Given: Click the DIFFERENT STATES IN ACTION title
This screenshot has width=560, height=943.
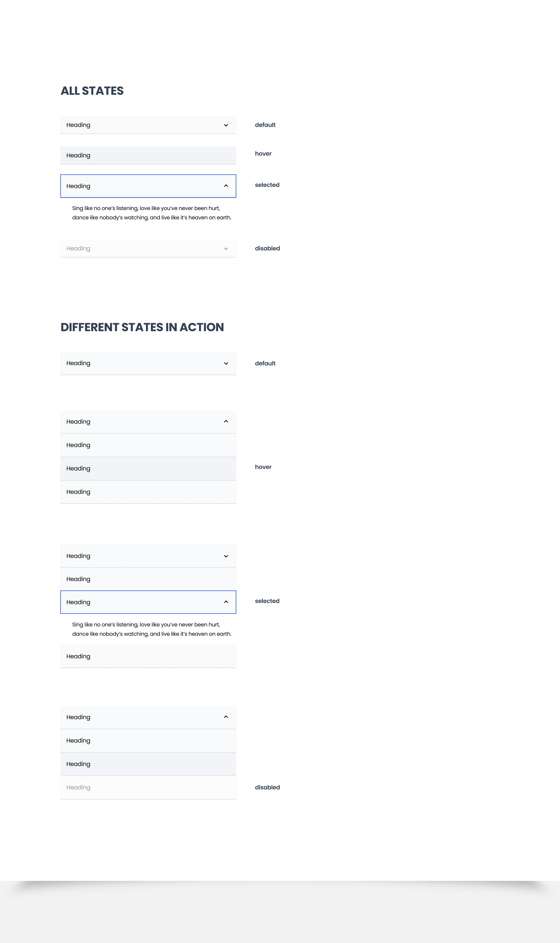Looking at the screenshot, I should tap(142, 327).
